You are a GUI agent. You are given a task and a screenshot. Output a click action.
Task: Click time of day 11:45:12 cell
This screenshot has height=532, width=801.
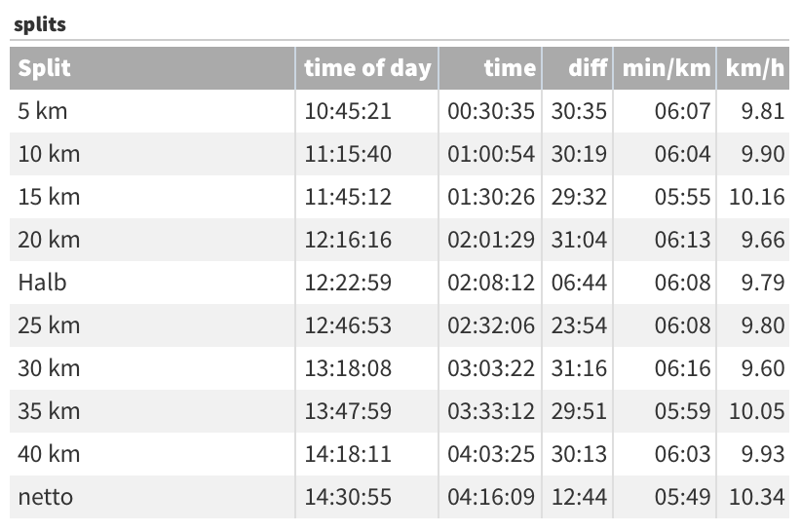tap(348, 197)
